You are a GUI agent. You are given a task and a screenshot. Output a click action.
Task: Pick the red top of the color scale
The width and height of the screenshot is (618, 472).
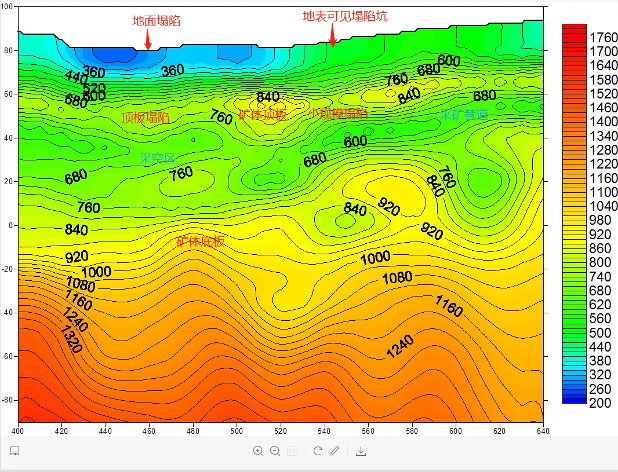pyautogui.click(x=574, y=28)
